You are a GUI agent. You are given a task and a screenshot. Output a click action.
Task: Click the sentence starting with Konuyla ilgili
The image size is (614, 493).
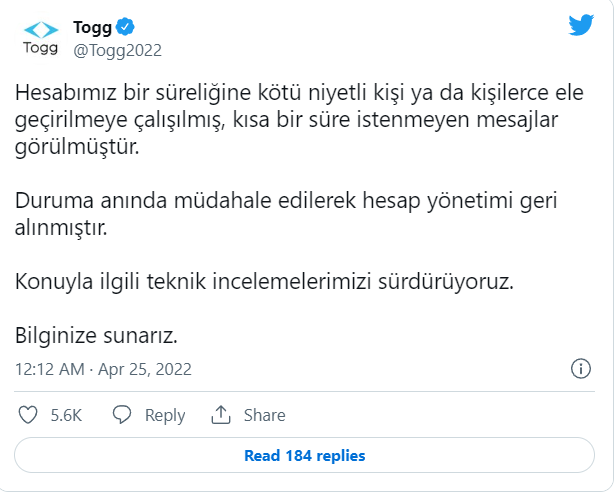coord(264,282)
